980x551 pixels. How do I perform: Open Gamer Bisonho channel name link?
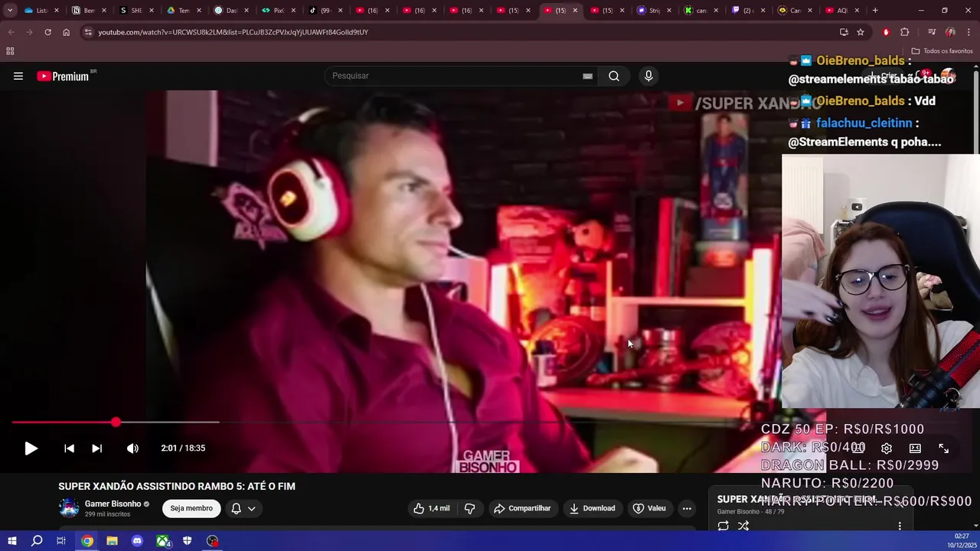click(x=113, y=504)
